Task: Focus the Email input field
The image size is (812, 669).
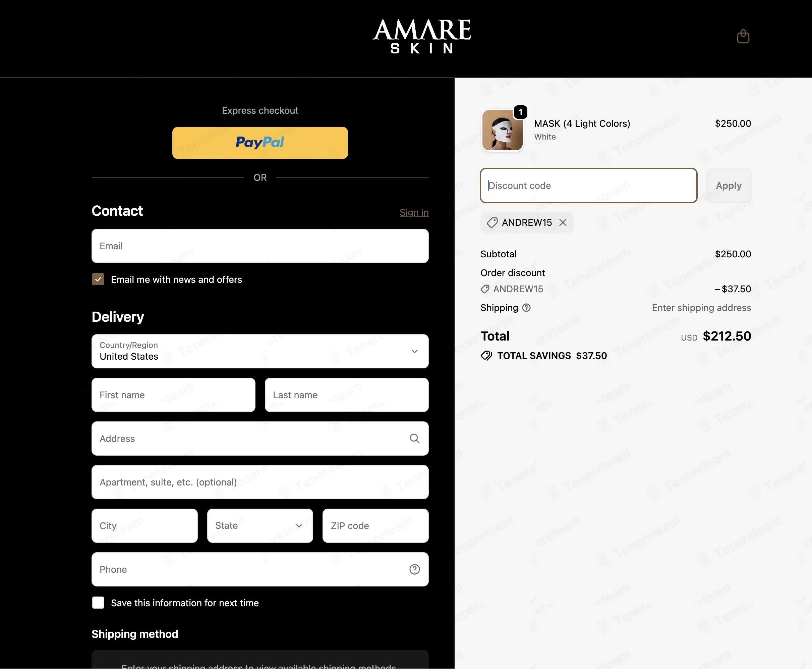Action: tap(260, 246)
